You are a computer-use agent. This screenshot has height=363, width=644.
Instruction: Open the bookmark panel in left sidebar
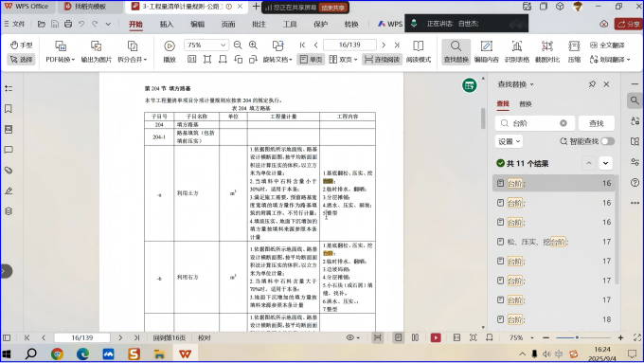[9, 109]
